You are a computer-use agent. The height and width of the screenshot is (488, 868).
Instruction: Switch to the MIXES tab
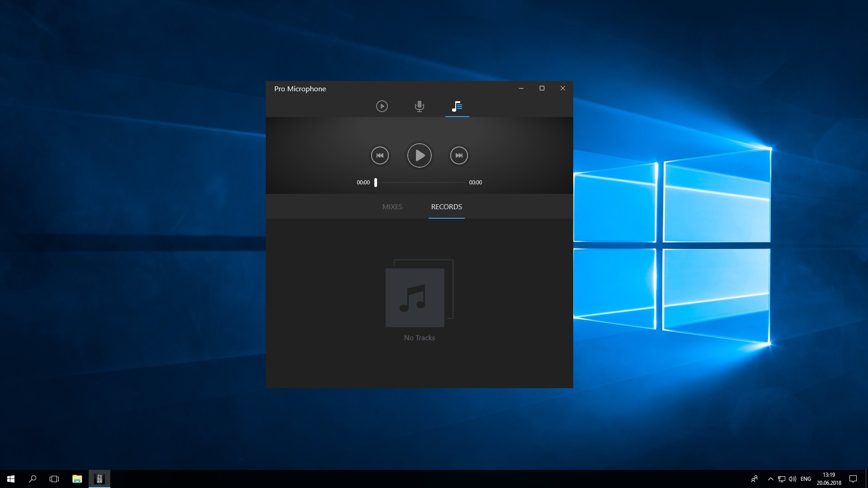point(392,206)
